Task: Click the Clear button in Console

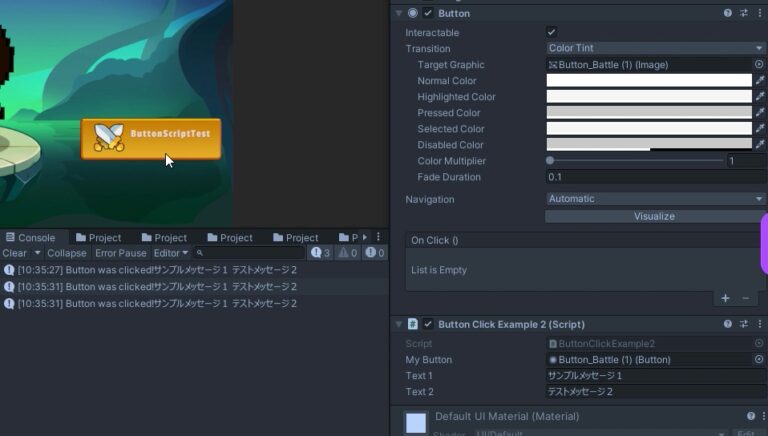Action: click(x=15, y=253)
